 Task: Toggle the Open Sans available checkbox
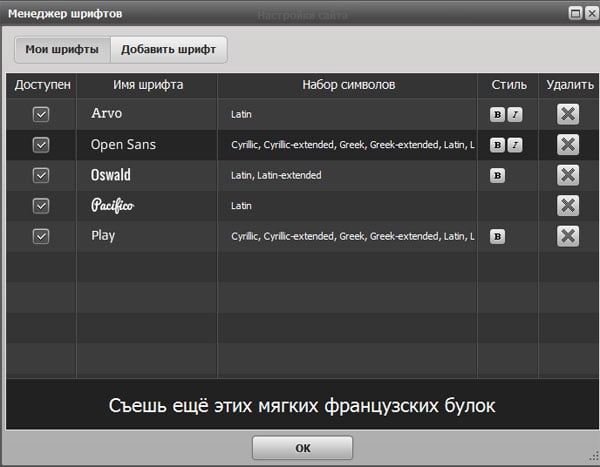point(41,145)
